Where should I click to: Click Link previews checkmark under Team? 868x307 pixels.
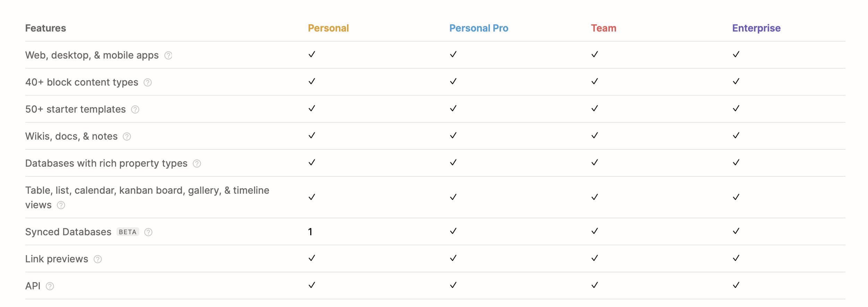(595, 258)
